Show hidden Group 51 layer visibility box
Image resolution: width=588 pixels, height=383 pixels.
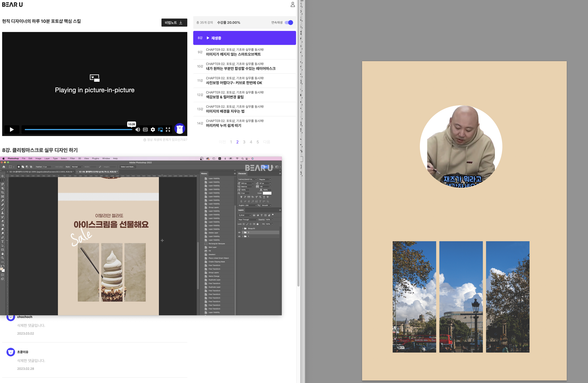click(239, 228)
